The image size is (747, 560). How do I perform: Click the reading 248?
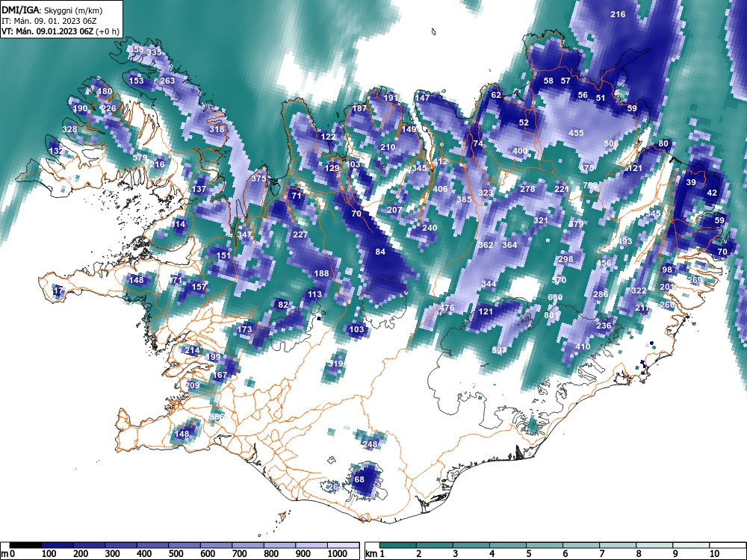371,444
